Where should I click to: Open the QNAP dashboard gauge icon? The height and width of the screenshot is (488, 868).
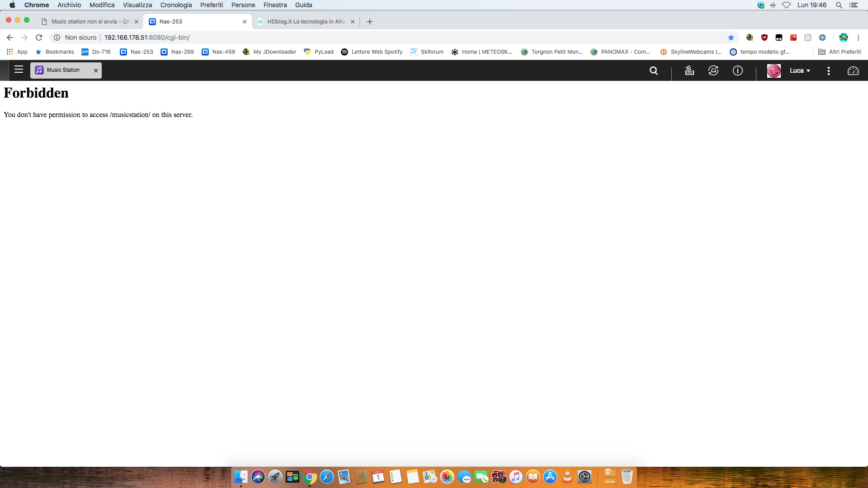(x=853, y=70)
